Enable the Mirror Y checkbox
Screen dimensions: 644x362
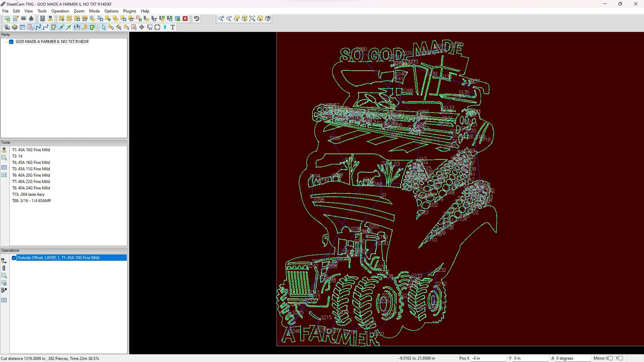point(621,358)
